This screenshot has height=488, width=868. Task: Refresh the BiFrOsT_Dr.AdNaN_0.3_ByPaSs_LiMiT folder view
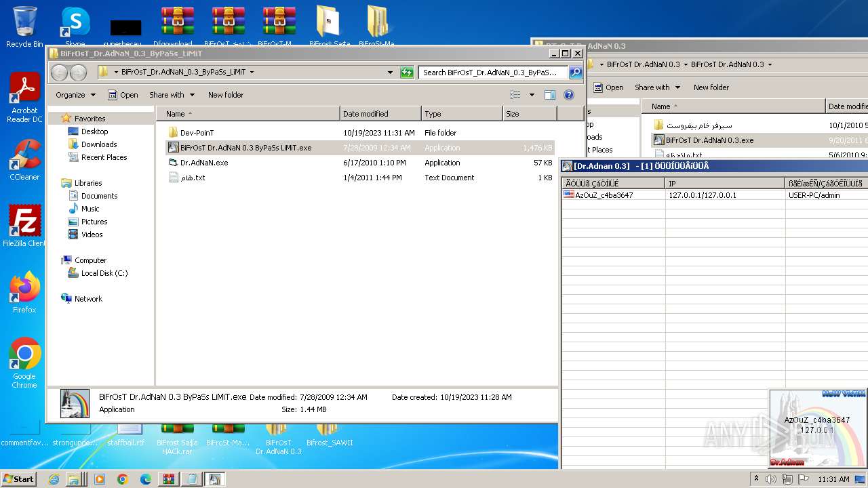point(407,72)
